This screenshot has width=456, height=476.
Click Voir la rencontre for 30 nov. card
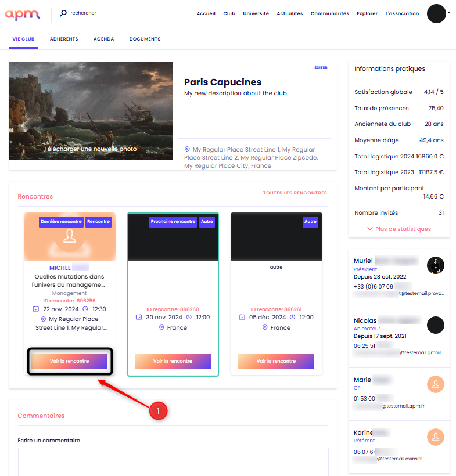click(173, 361)
